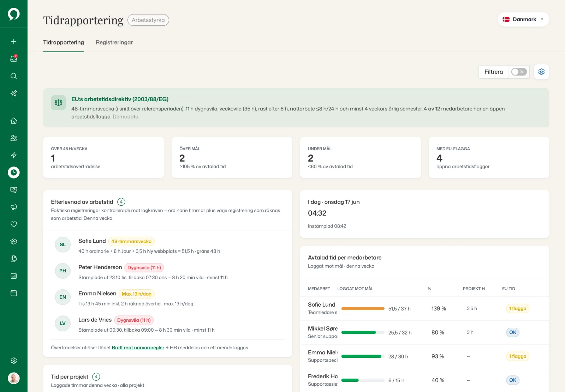The image size is (565, 392).
Task: Click Peter Henderson's Dygnsvila (11 h) tag
Action: [x=144, y=268]
